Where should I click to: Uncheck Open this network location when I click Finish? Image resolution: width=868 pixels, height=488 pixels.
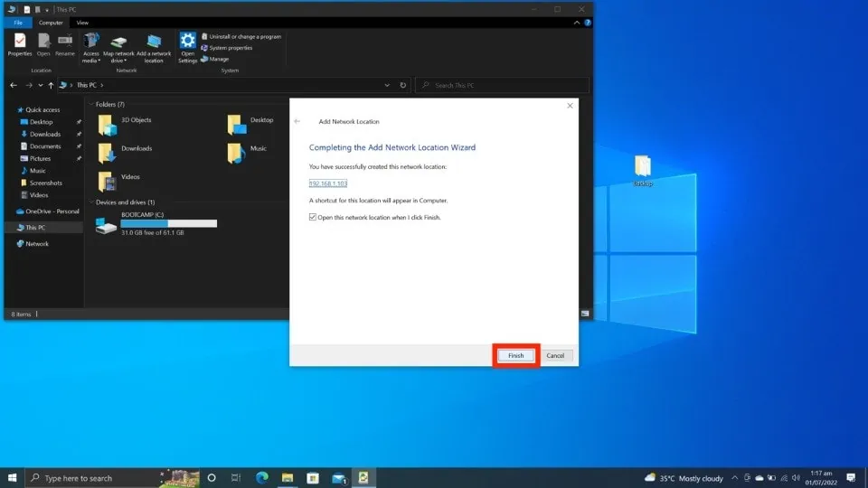313,218
